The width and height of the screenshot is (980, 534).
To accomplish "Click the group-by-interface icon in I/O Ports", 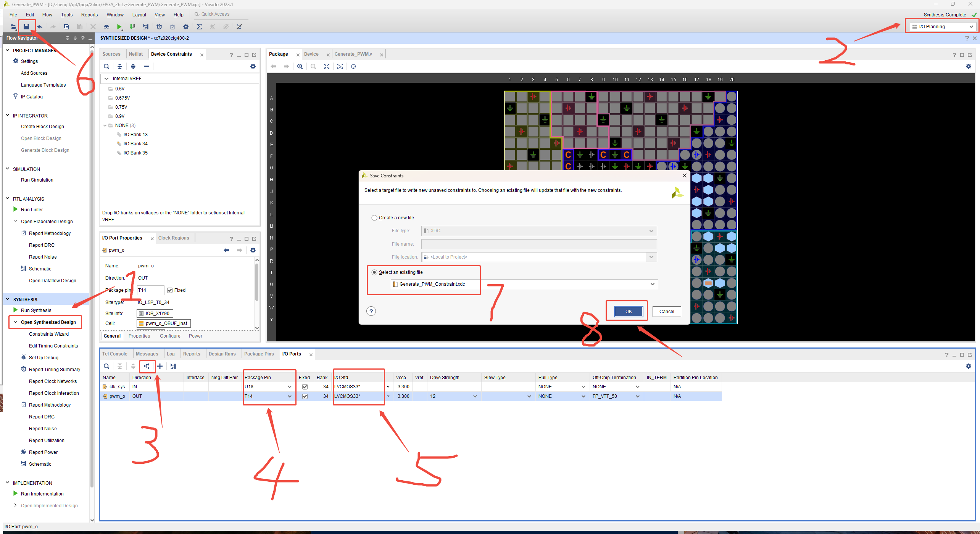I will (147, 366).
